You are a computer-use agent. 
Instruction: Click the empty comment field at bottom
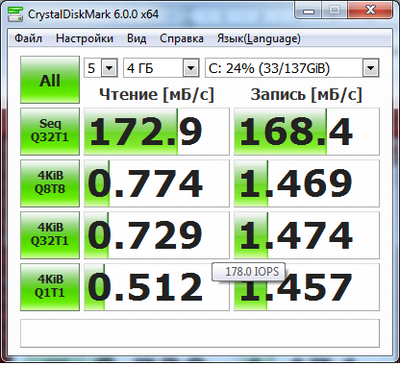click(x=200, y=333)
